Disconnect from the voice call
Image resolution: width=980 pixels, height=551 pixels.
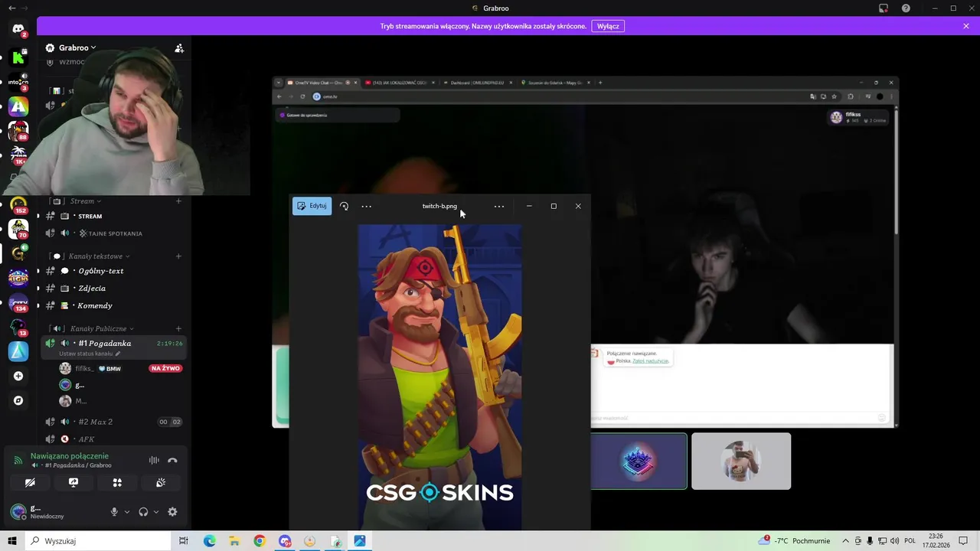(172, 460)
